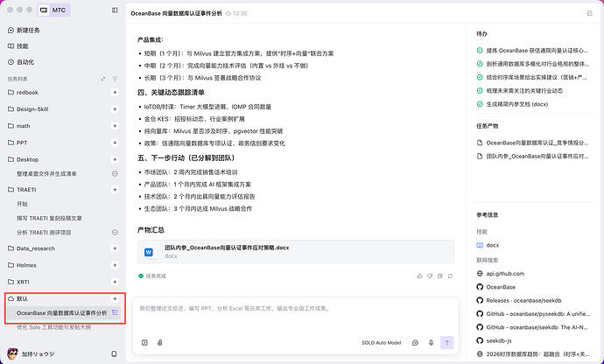
Task: Toggle todo 梳理未来需关注的关键行业动态
Action: click(x=480, y=91)
